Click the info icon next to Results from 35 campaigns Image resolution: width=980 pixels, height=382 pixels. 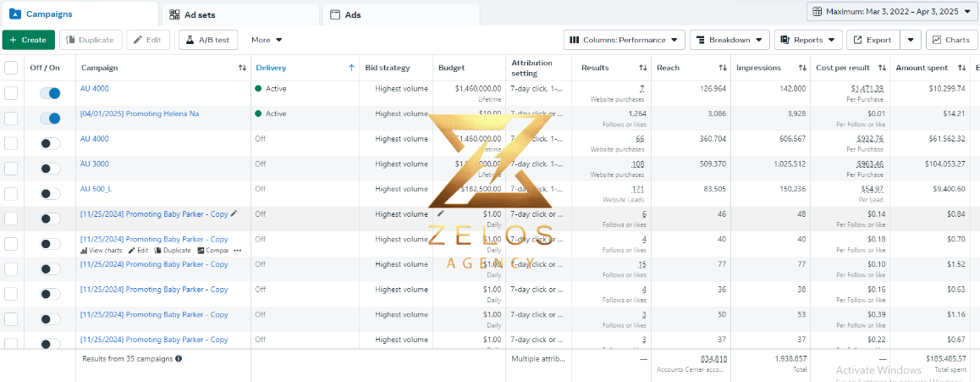[179, 359]
